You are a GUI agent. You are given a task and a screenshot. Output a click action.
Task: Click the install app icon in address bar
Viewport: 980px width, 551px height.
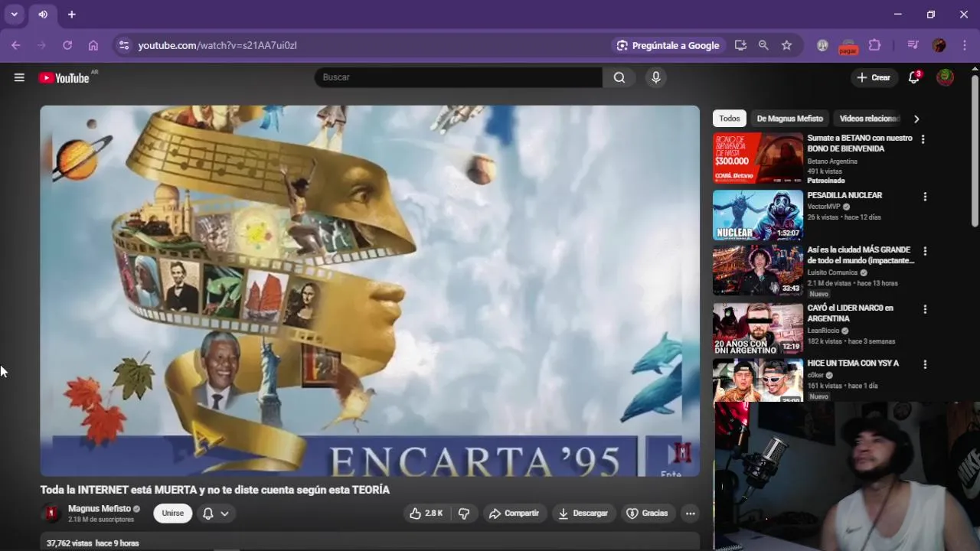[x=740, y=45]
